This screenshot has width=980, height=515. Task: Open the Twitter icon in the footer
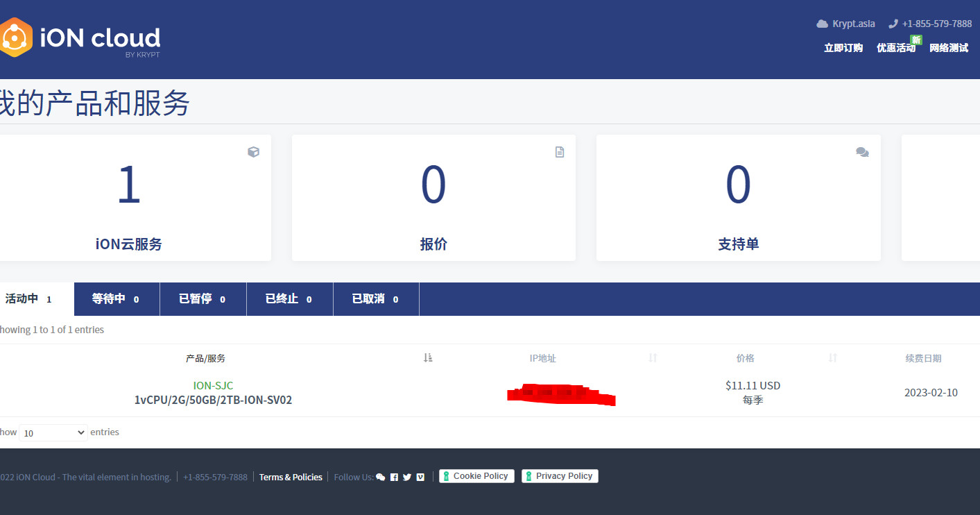point(407,478)
